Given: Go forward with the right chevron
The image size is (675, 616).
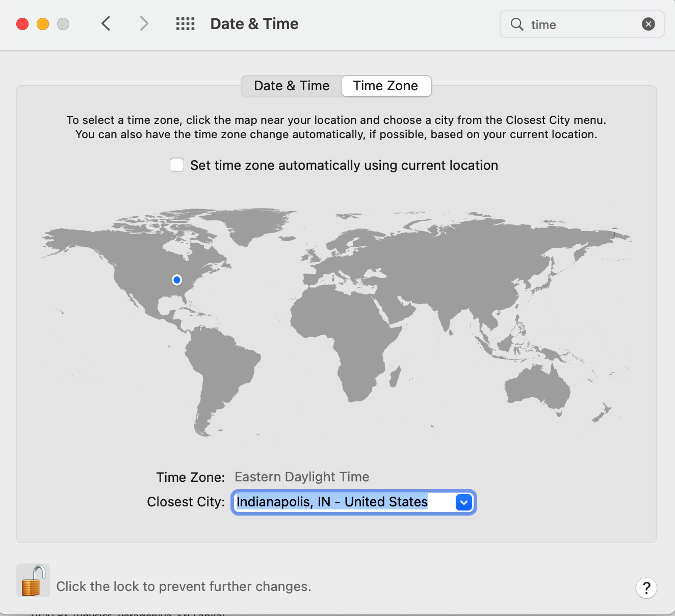Looking at the screenshot, I should [144, 24].
